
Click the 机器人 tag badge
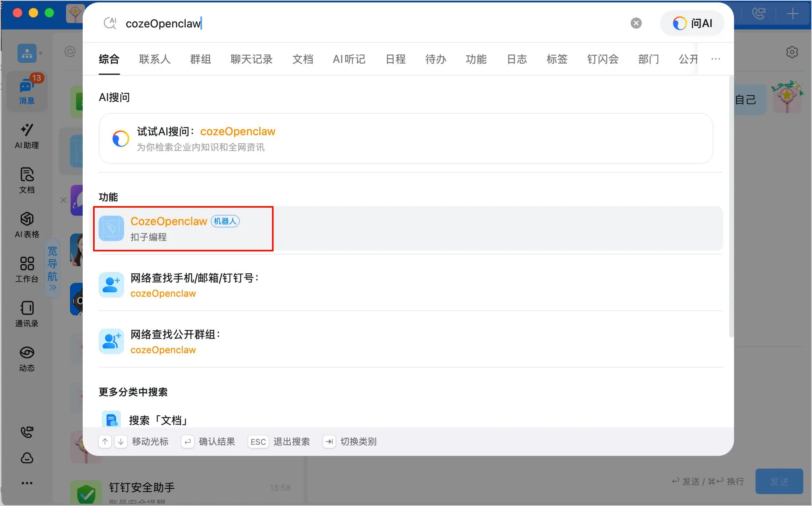click(x=225, y=221)
